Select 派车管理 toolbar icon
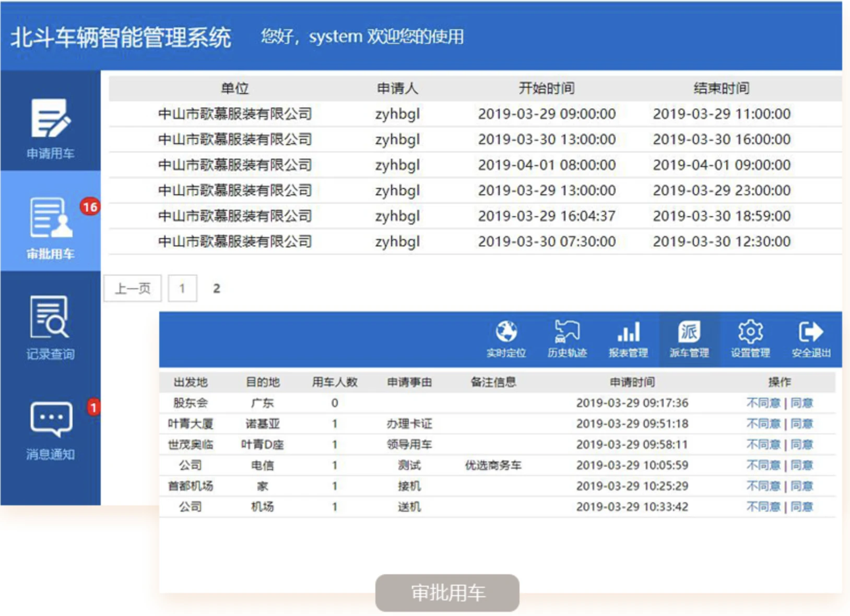 click(689, 339)
